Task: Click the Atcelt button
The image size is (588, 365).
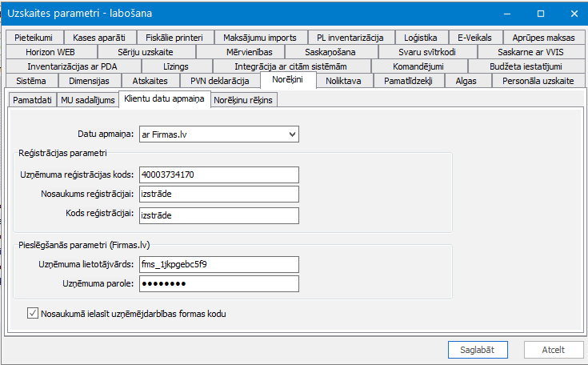Action: coord(554,350)
